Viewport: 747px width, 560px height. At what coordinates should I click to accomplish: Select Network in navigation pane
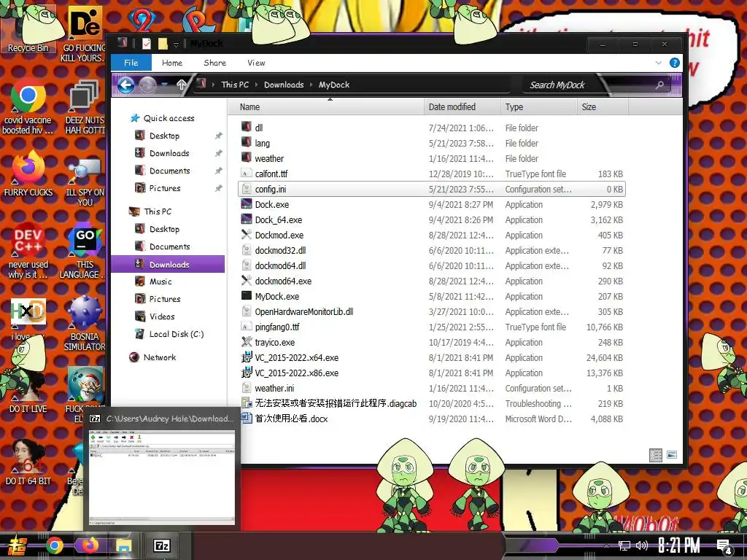(160, 357)
